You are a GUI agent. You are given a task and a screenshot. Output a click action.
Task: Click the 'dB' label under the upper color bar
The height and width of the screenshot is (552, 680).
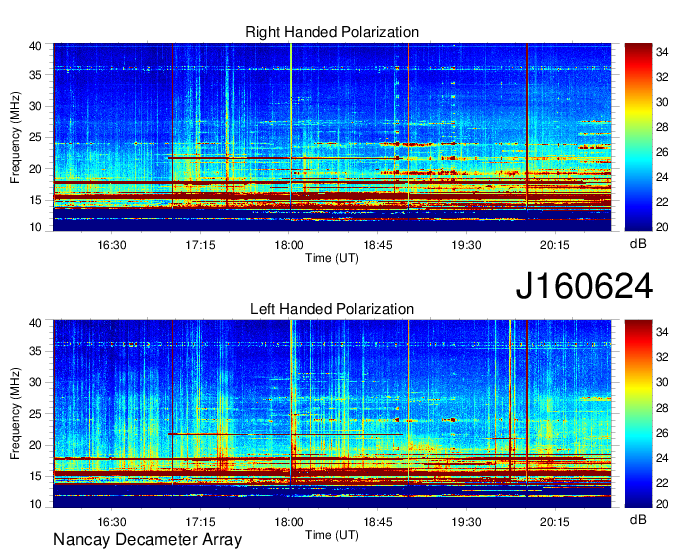click(638, 244)
